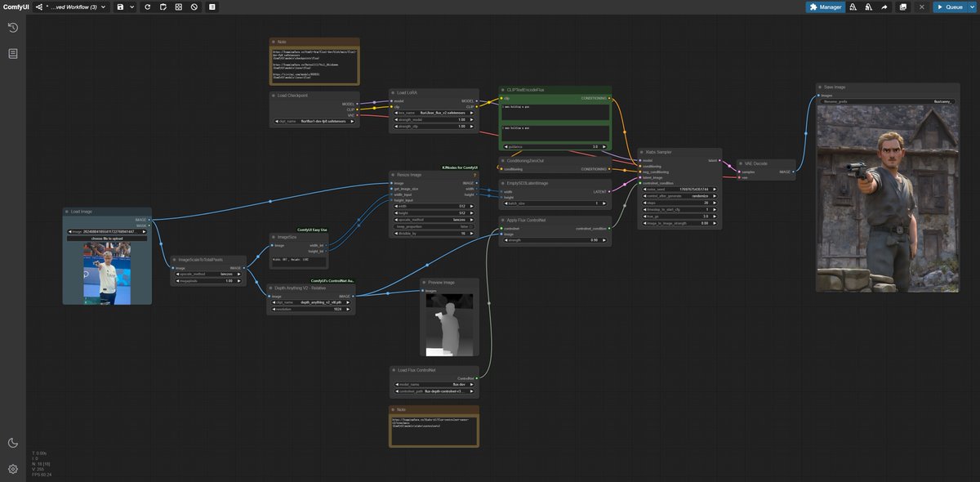Screen dimensions: 980x482
Task: Collapse the Resize Image node dot
Action: (394, 175)
